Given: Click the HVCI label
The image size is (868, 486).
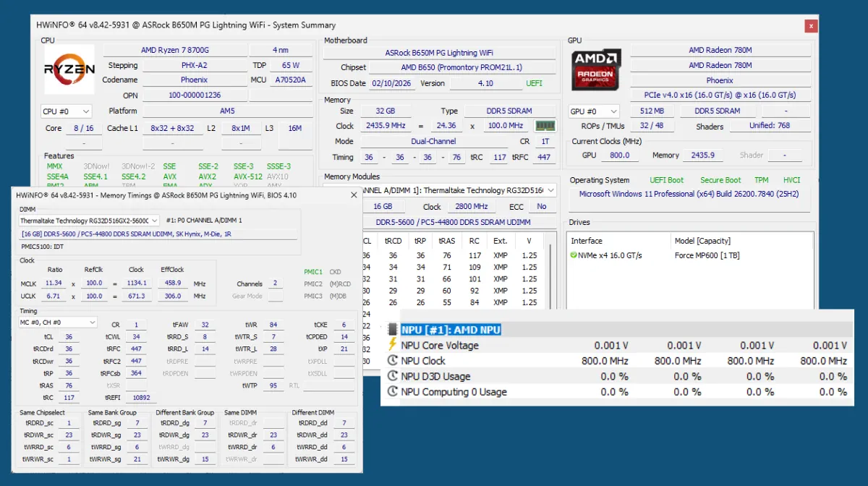Looking at the screenshot, I should (x=791, y=180).
